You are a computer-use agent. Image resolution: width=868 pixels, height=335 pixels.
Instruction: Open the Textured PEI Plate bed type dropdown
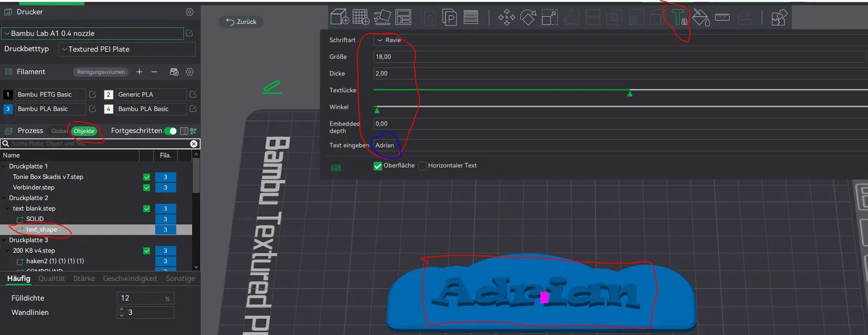coord(127,49)
